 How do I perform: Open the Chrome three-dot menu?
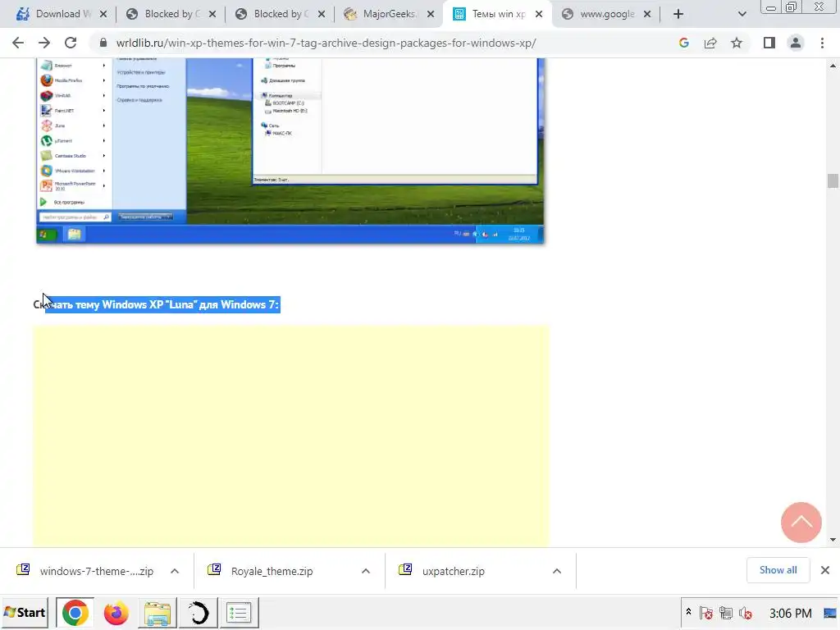pyautogui.click(x=822, y=43)
